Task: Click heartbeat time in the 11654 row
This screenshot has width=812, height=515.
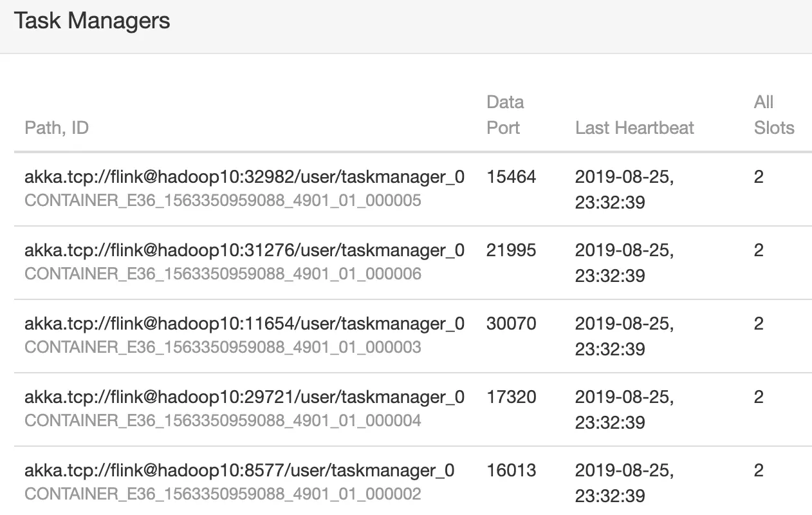Action: [624, 337]
